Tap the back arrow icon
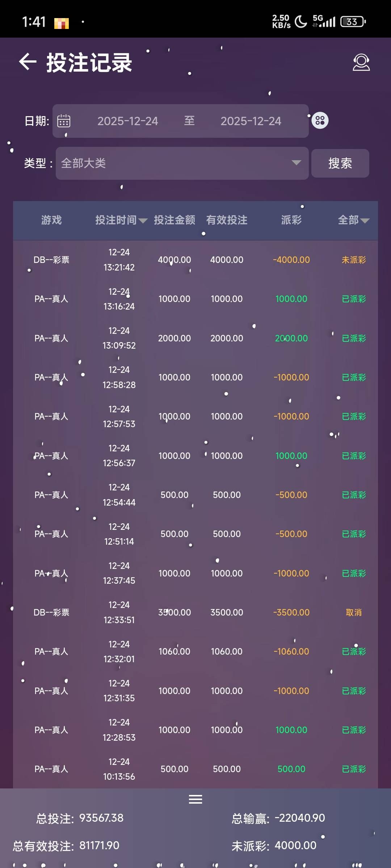This screenshot has height=868, width=391. pyautogui.click(x=28, y=62)
